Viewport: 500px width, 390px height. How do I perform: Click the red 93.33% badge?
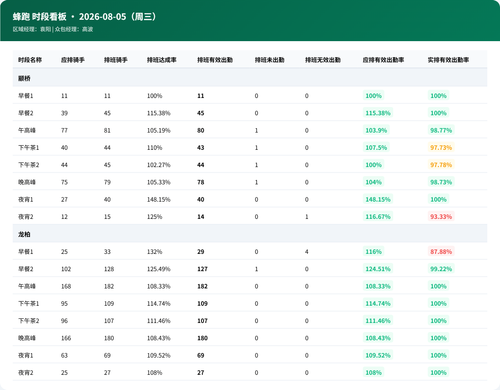pyautogui.click(x=441, y=217)
